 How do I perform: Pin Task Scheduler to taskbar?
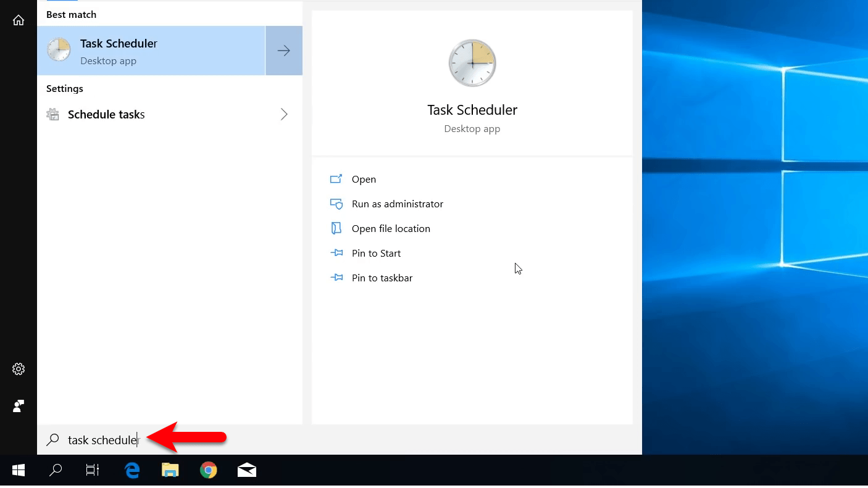click(x=382, y=278)
